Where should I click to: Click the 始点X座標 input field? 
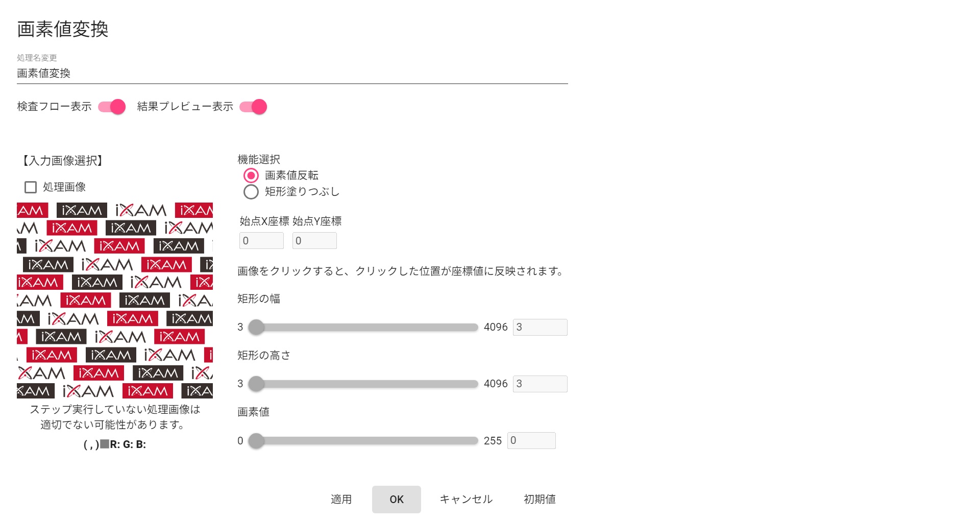(261, 241)
